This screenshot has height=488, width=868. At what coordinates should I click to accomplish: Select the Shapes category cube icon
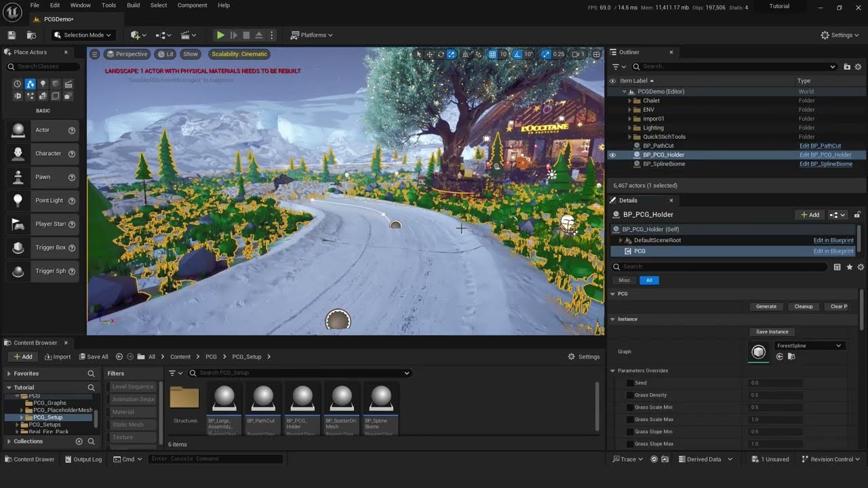coord(56,84)
